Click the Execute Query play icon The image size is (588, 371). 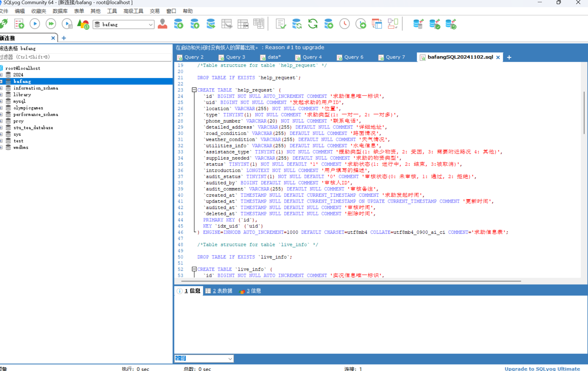point(35,24)
